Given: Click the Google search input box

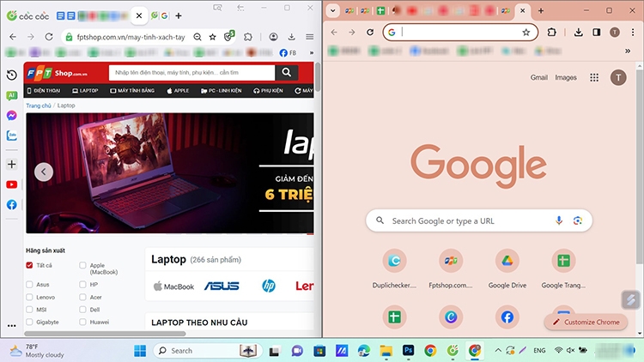Looking at the screenshot, I should (x=479, y=220).
